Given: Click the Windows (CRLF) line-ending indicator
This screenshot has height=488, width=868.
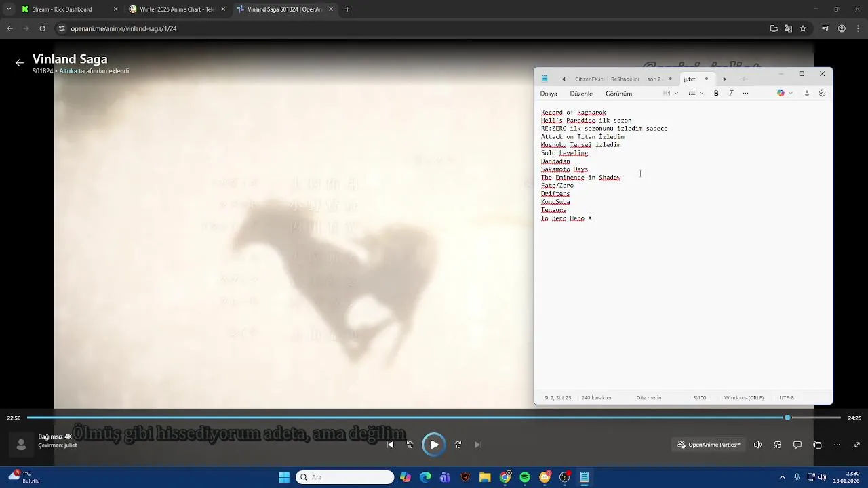Looking at the screenshot, I should (x=744, y=398).
